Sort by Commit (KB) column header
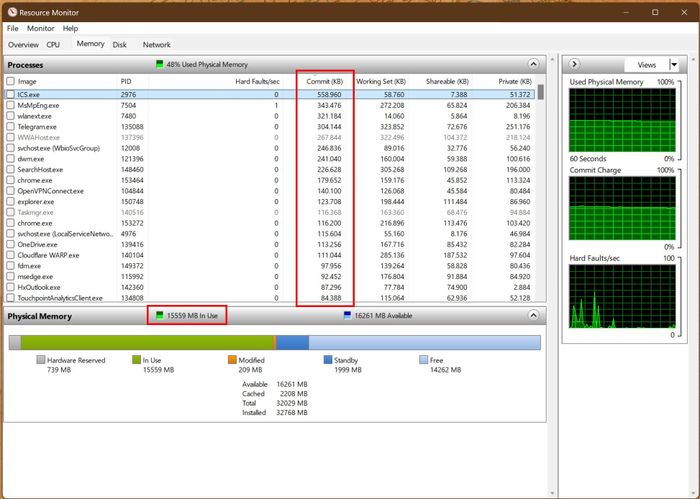Image resolution: width=700 pixels, height=499 pixels. coord(325,80)
